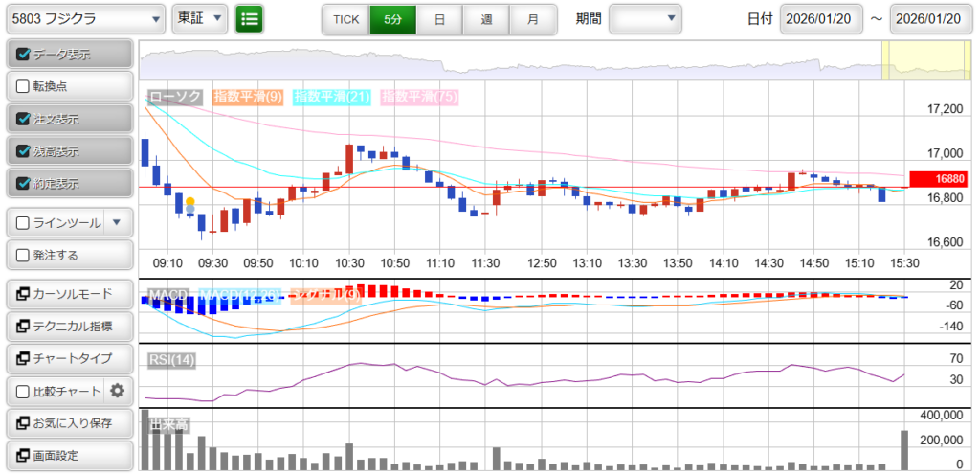Select the 週 weekly timeframe tab
The width and height of the screenshot is (980, 475).
coord(486,18)
